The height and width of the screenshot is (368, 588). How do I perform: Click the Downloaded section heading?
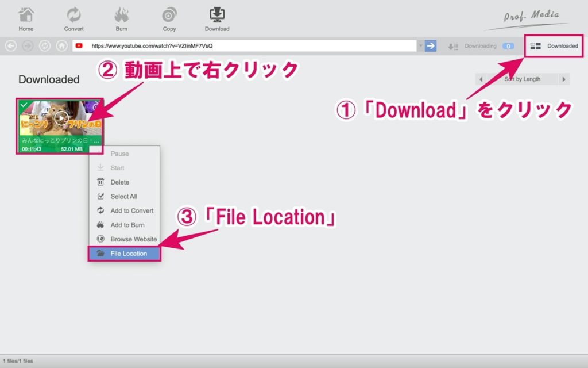coord(49,79)
